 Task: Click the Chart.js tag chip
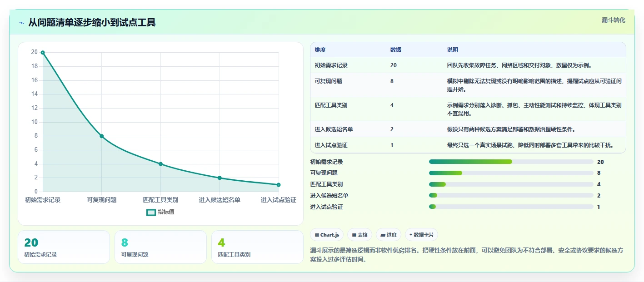pyautogui.click(x=327, y=235)
